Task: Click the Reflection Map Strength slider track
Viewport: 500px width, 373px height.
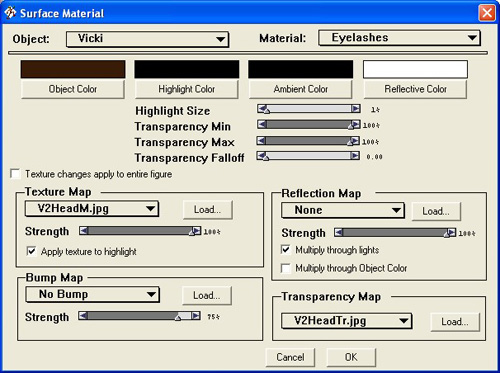Action: pyautogui.click(x=395, y=232)
